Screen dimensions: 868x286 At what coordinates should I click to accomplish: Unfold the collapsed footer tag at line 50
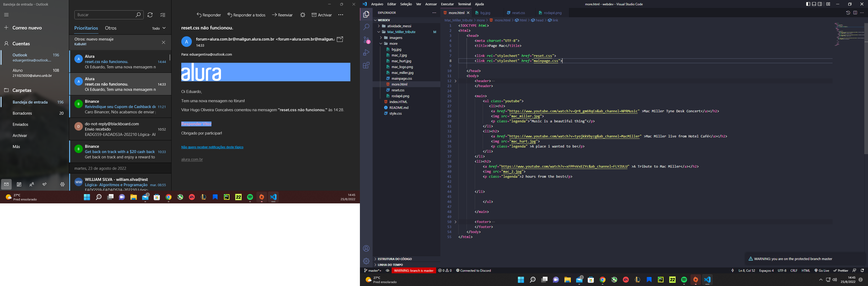pyautogui.click(x=455, y=222)
